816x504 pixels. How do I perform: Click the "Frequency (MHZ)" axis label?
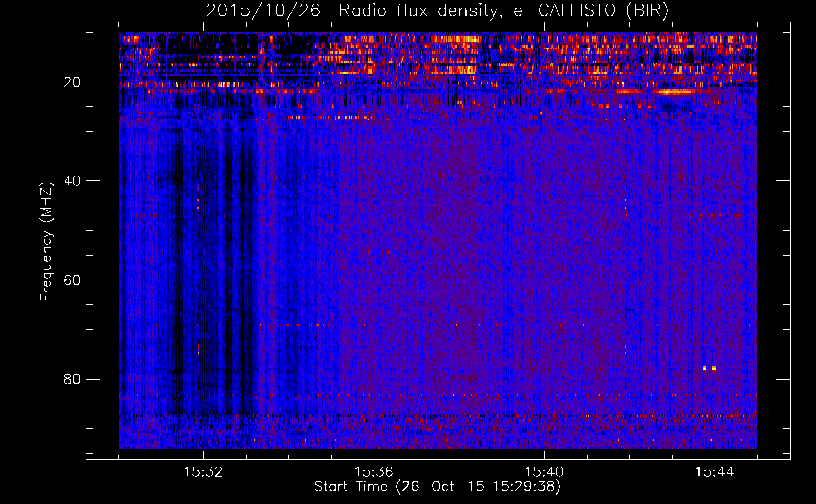(46, 241)
